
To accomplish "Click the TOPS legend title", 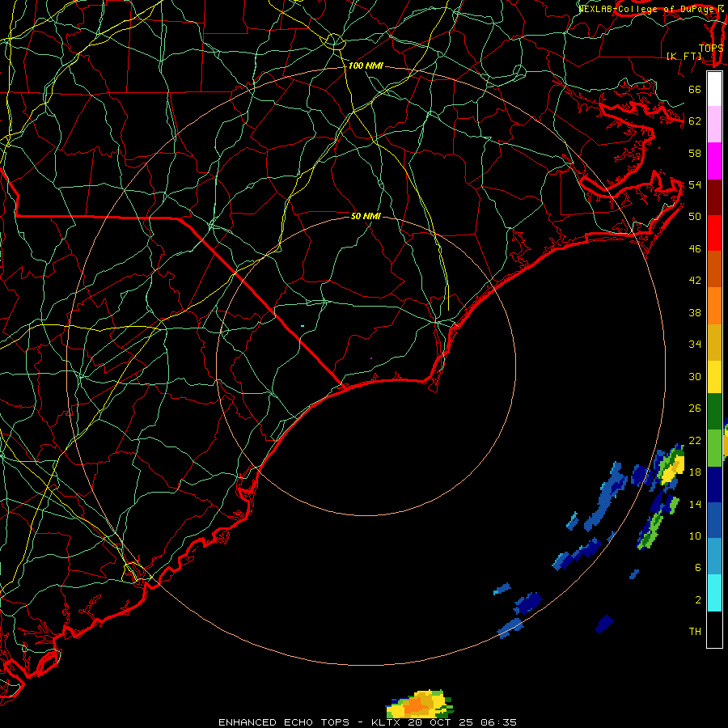I will coord(711,49).
